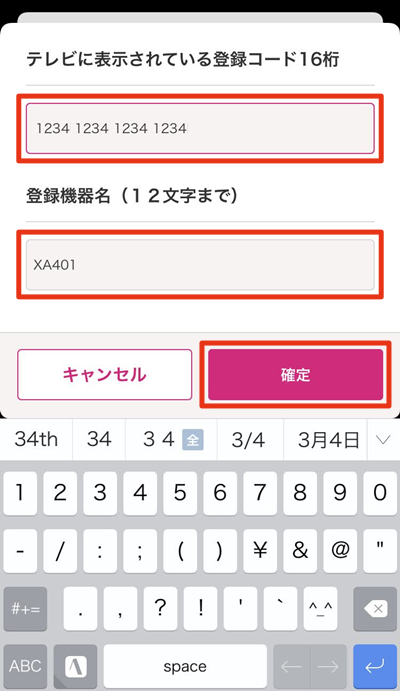The height and width of the screenshot is (691, 400).
Task: Pick the 3/4 candidate
Action: [x=250, y=439]
